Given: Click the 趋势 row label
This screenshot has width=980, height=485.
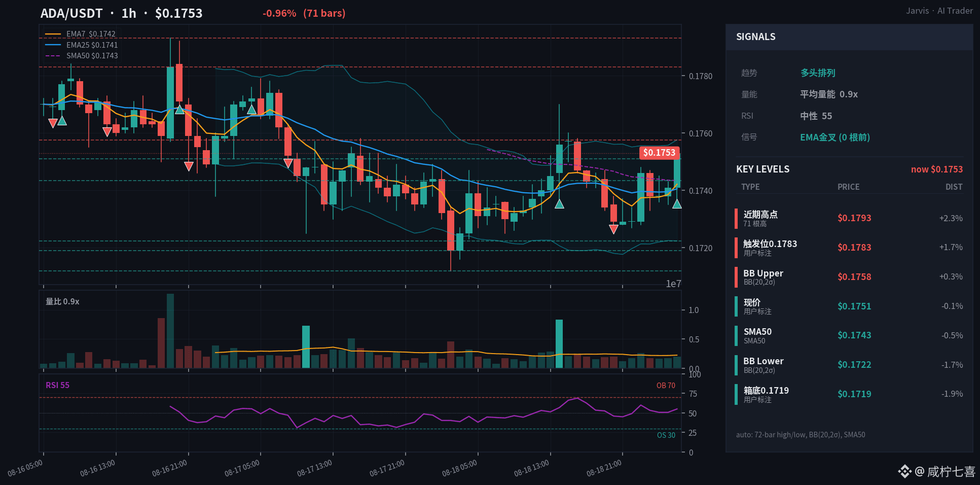Looking at the screenshot, I should click(x=749, y=73).
